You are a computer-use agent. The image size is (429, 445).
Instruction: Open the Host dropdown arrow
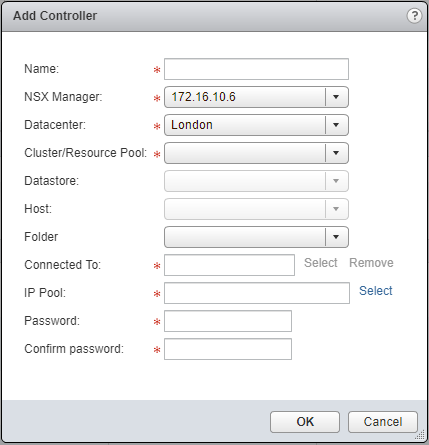pos(336,209)
